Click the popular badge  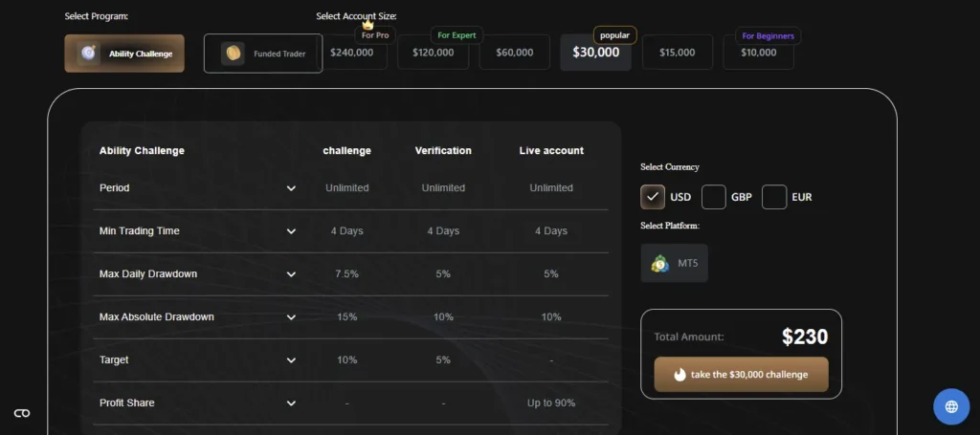point(615,35)
